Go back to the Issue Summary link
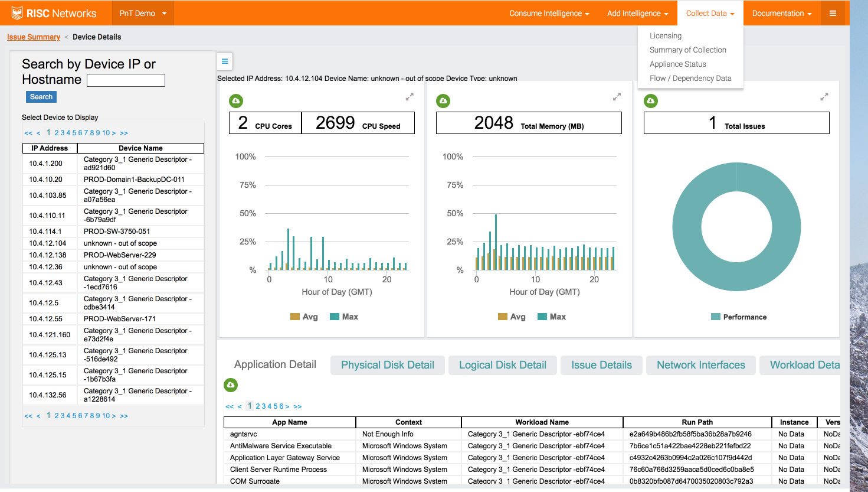 tap(34, 37)
